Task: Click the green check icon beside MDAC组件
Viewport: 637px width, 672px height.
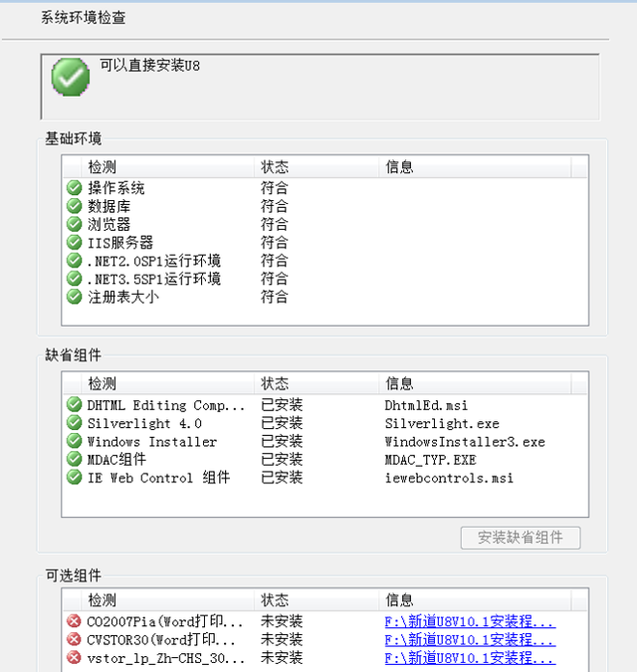Action: (74, 459)
